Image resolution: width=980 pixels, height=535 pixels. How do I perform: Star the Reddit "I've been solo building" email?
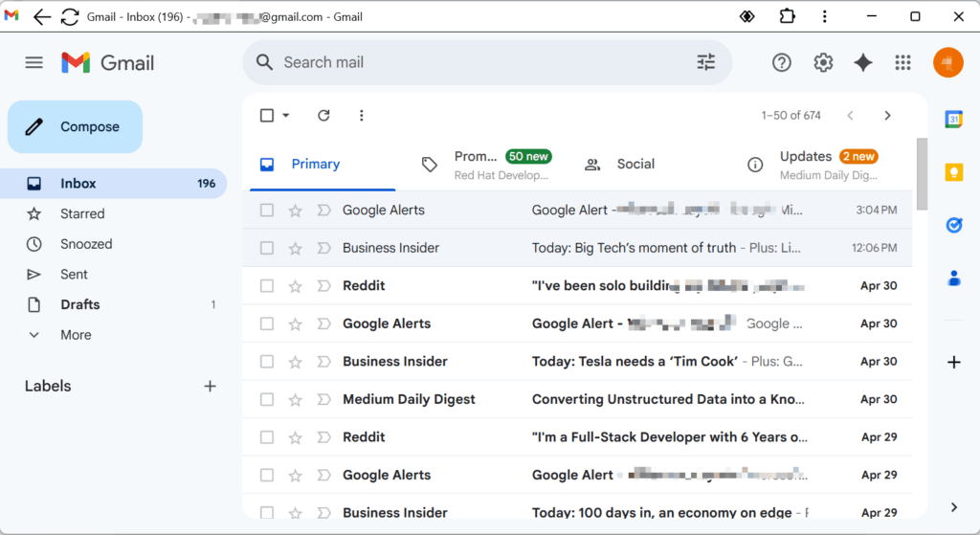click(295, 286)
